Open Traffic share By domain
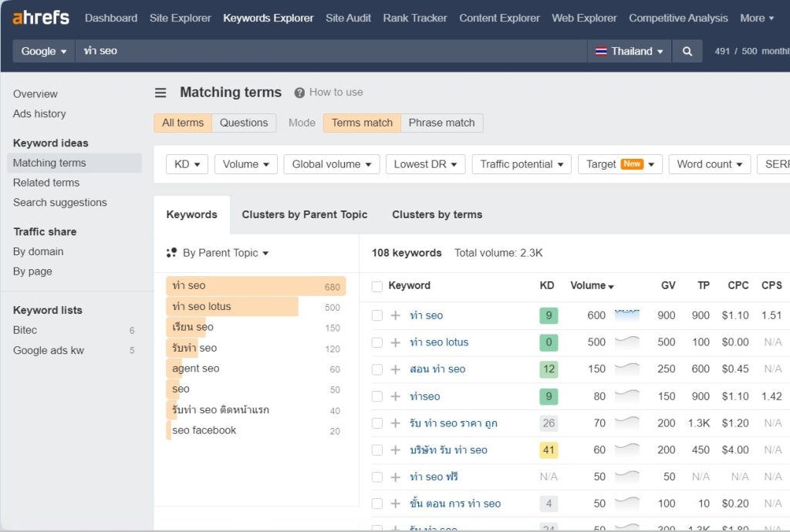 click(39, 251)
